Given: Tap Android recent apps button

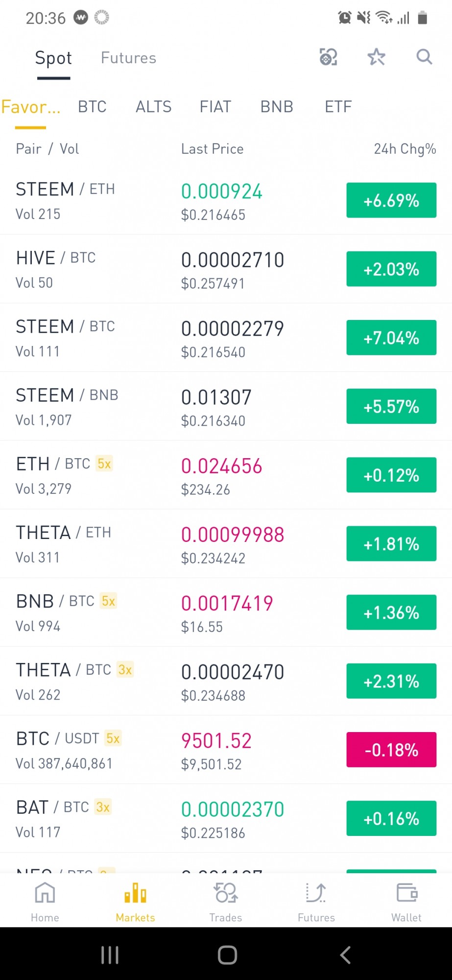Looking at the screenshot, I should click(110, 955).
